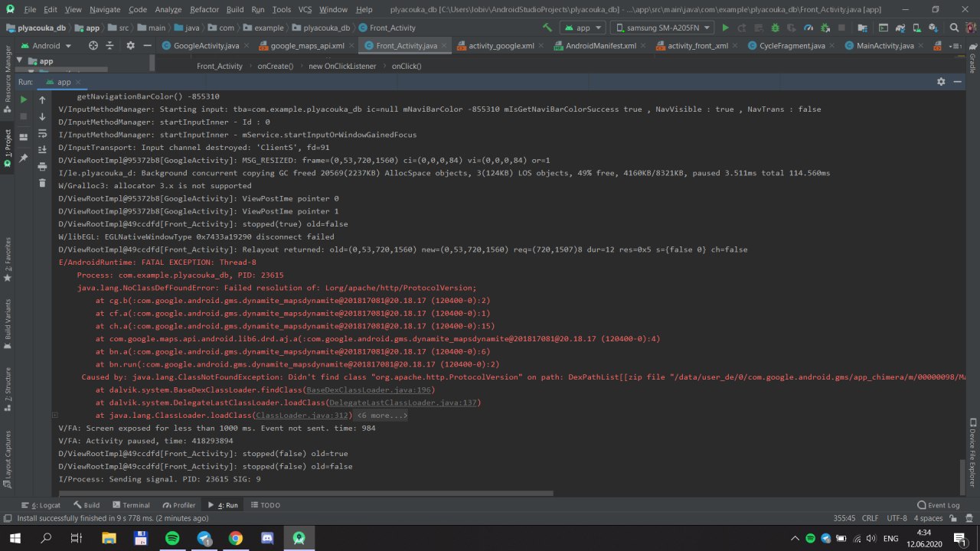Click the onCreate() breadcrumb
Screen dimensions: 980x551
[275, 66]
